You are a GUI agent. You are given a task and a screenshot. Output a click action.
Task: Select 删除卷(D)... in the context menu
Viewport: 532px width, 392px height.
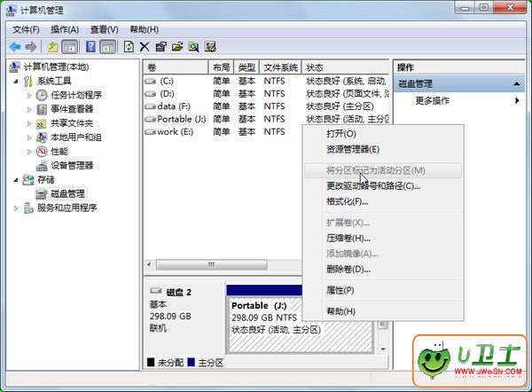tap(383, 270)
